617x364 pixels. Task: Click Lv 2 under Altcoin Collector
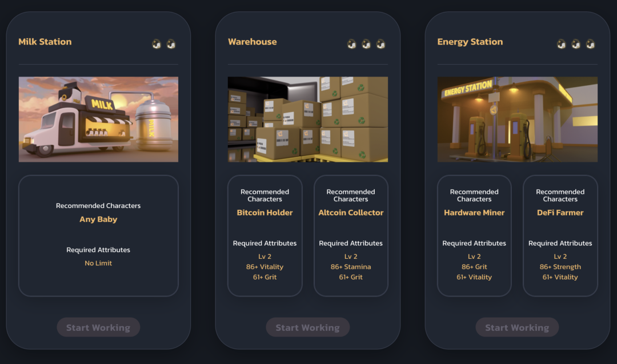click(351, 257)
